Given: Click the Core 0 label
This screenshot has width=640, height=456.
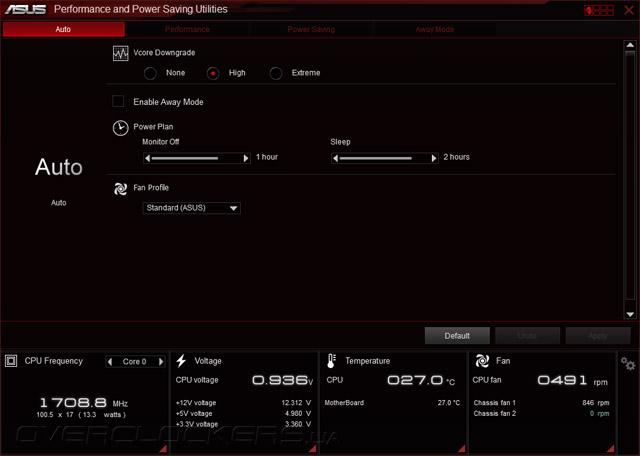Looking at the screenshot, I should coord(134,362).
